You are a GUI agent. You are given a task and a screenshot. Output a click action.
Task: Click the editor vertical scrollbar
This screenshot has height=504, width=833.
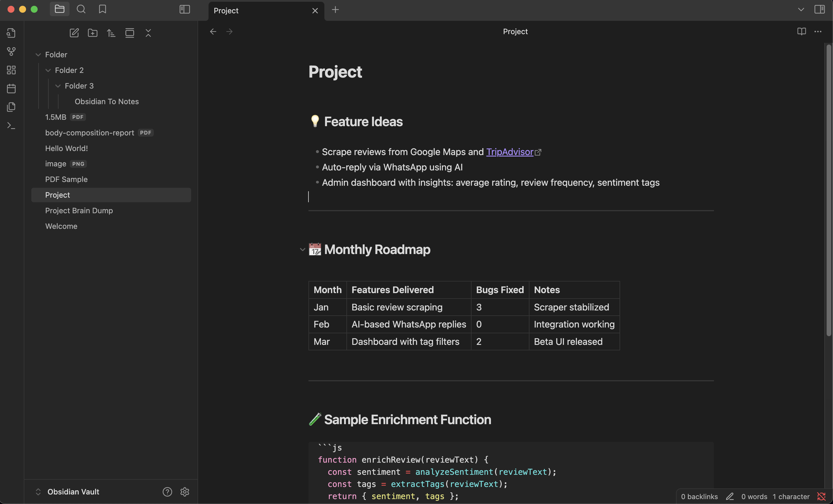coord(828,189)
